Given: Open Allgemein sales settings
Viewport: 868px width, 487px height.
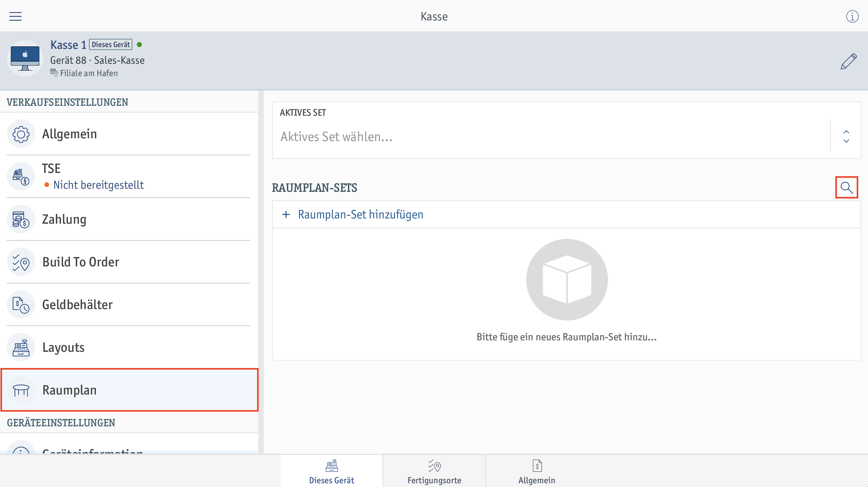Looking at the screenshot, I should [x=128, y=134].
